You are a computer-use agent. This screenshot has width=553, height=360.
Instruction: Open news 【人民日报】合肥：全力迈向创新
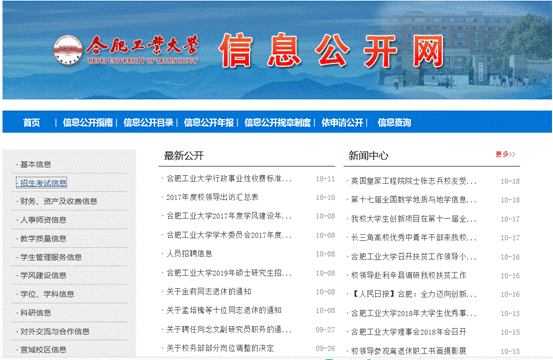(414, 294)
